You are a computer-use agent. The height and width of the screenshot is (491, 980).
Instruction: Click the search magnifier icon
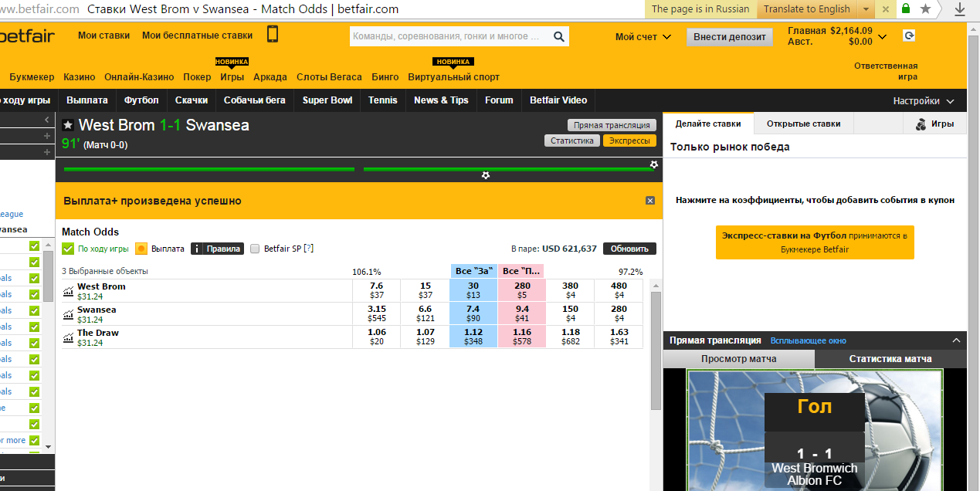click(x=558, y=36)
